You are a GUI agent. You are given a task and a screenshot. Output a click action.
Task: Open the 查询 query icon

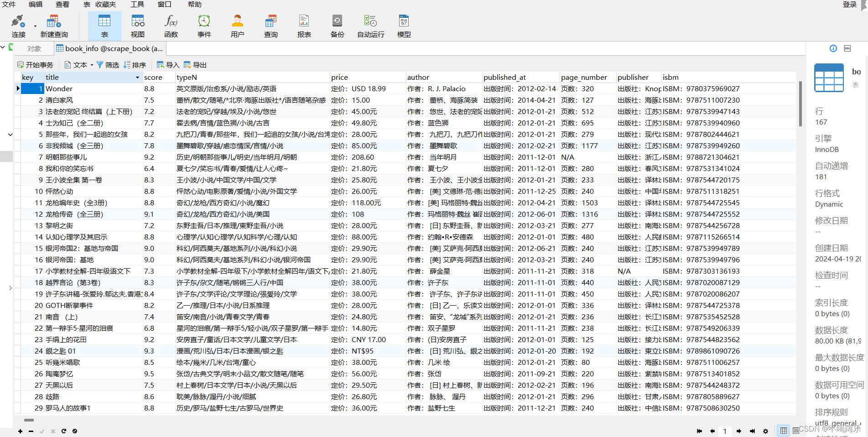point(271,26)
